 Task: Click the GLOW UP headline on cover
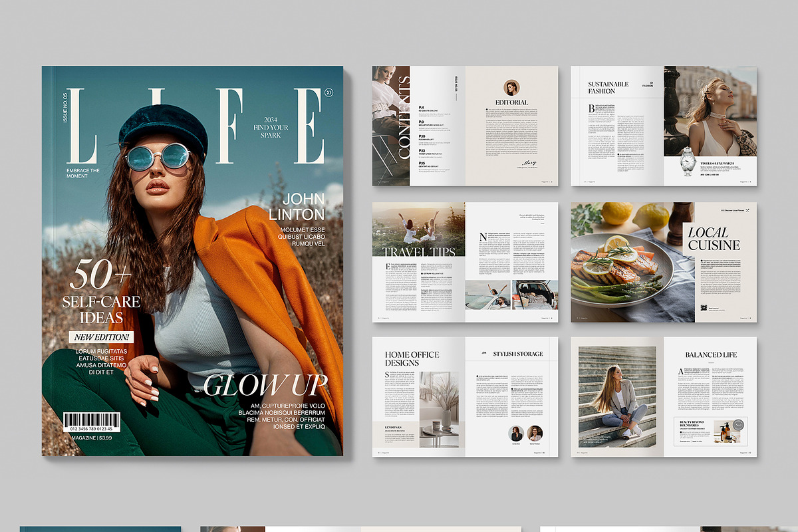pyautogui.click(x=265, y=385)
